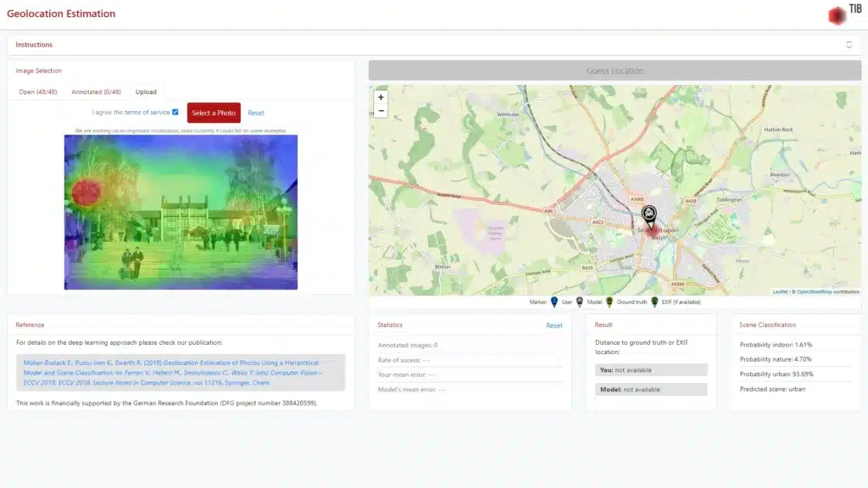868x488 pixels.
Task: Click 'Probability nature: 4.70%' text
Action: [775, 359]
